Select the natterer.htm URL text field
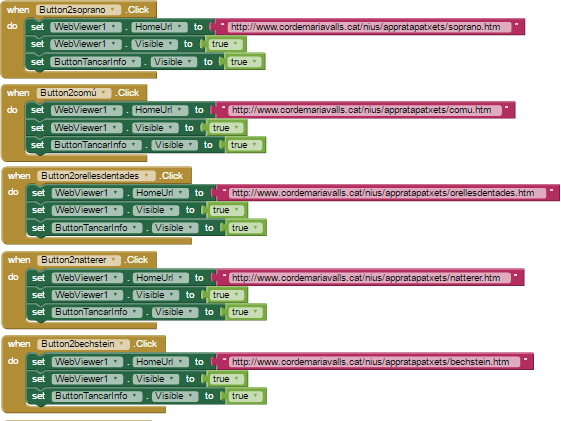Image resolution: width=561 pixels, height=421 pixels. [x=370, y=278]
